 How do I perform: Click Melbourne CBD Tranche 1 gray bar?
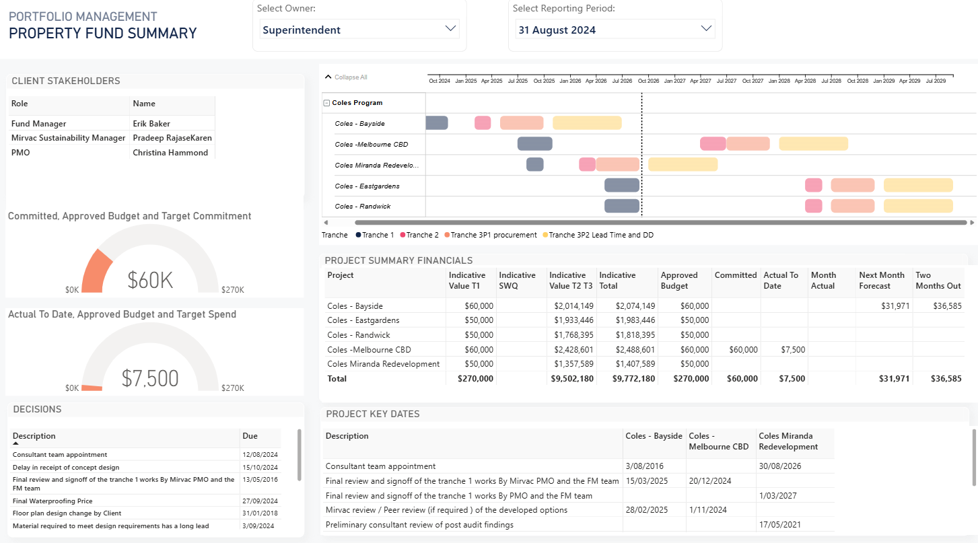point(535,143)
